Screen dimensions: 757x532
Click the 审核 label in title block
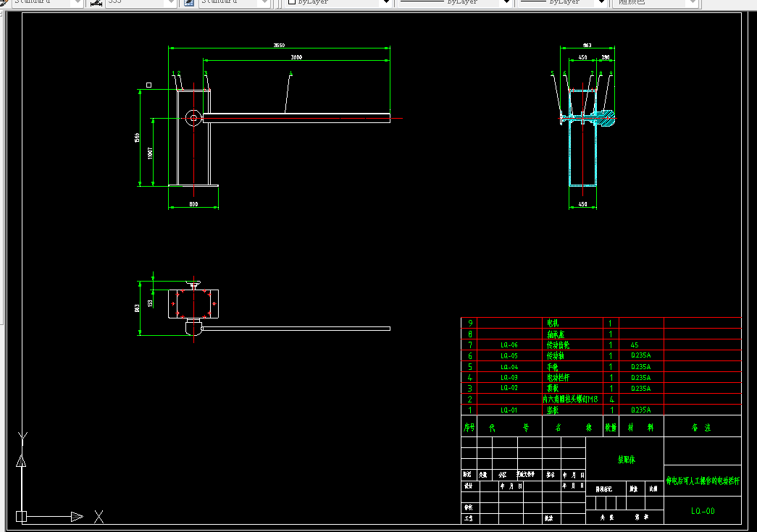coord(468,507)
